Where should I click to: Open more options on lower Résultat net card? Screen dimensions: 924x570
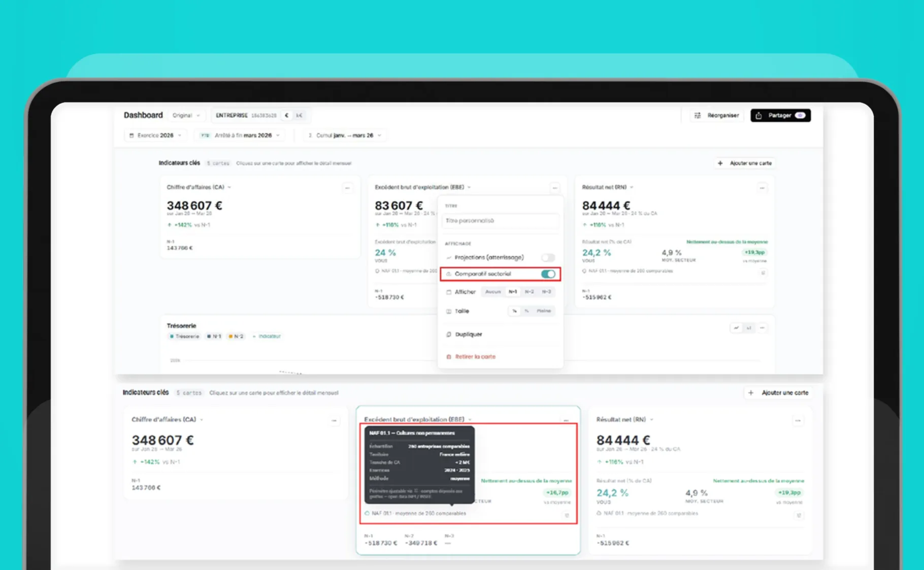798,420
